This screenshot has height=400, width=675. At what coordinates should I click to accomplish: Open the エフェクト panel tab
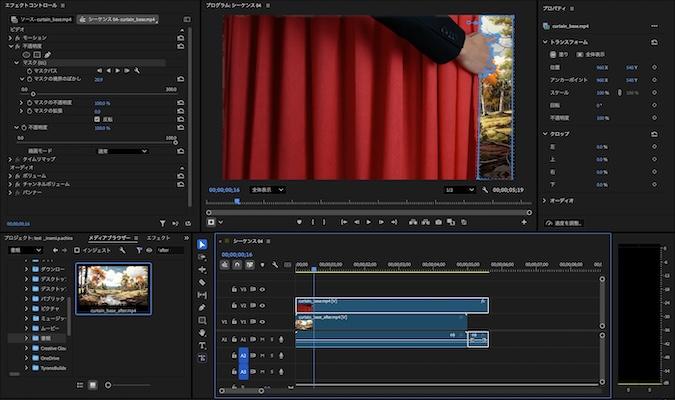tap(158, 237)
